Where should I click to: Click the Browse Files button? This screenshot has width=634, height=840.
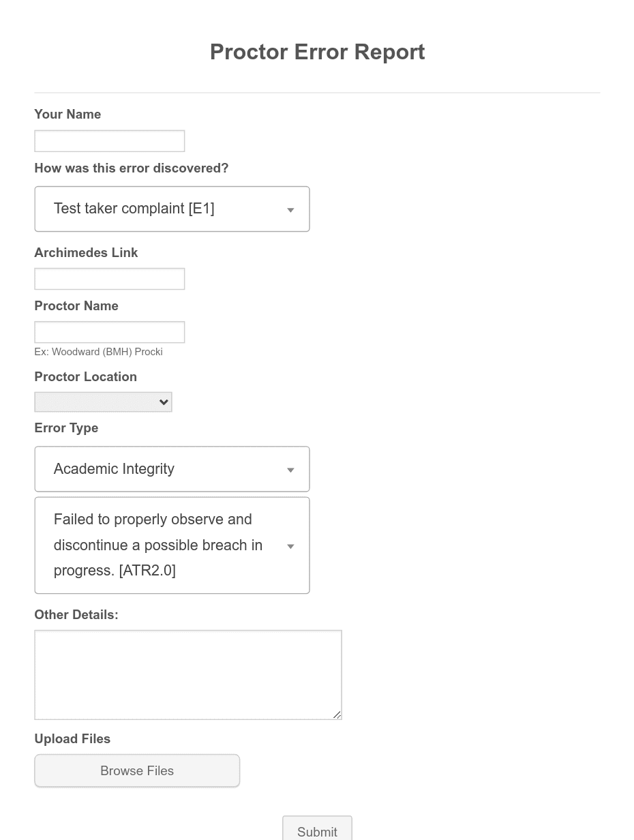coord(137,770)
